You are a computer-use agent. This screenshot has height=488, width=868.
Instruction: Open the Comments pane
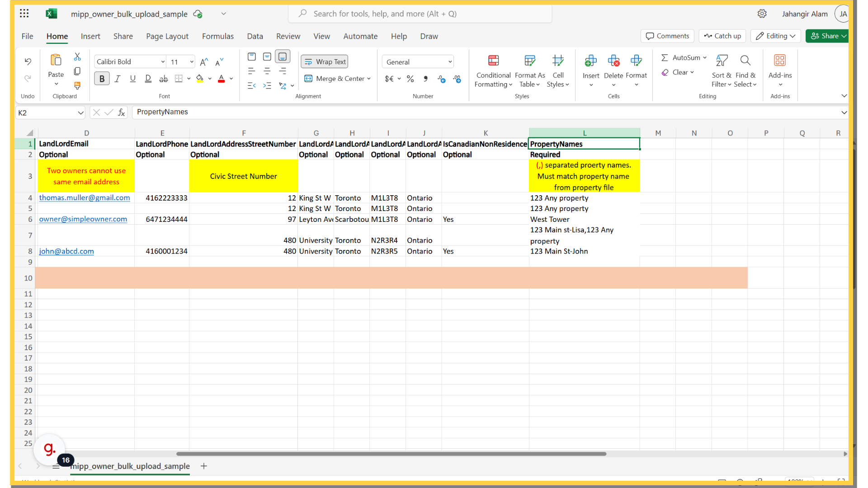click(667, 36)
